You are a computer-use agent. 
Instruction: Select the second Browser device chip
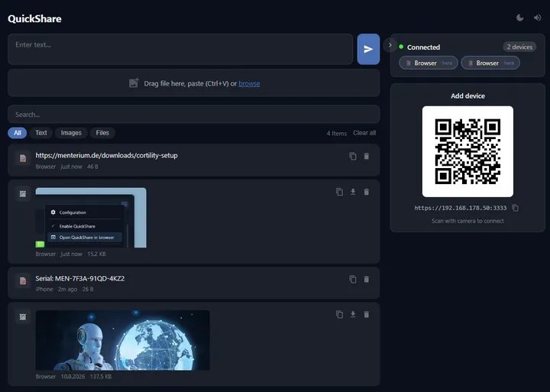tap(490, 63)
